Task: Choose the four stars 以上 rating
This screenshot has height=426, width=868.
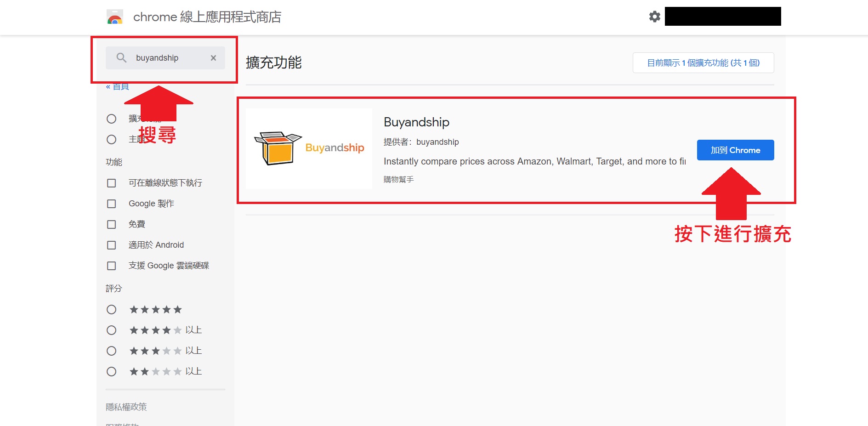Action: point(111,330)
